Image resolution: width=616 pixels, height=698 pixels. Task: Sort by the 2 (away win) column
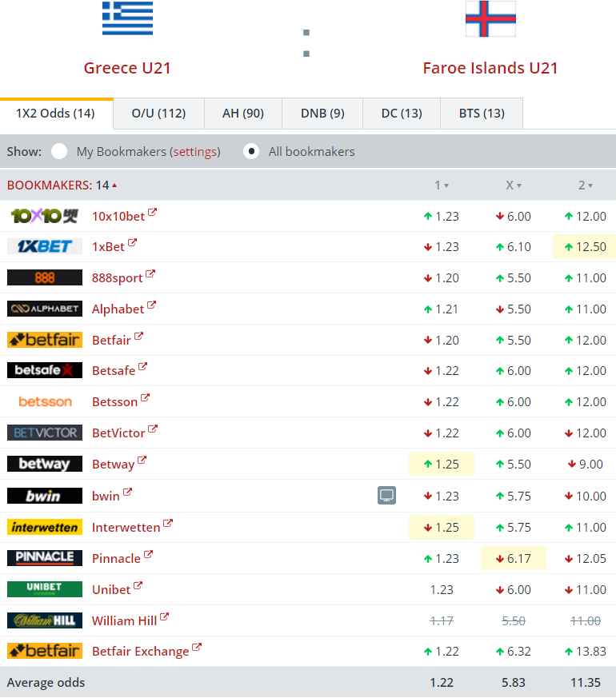[586, 185]
